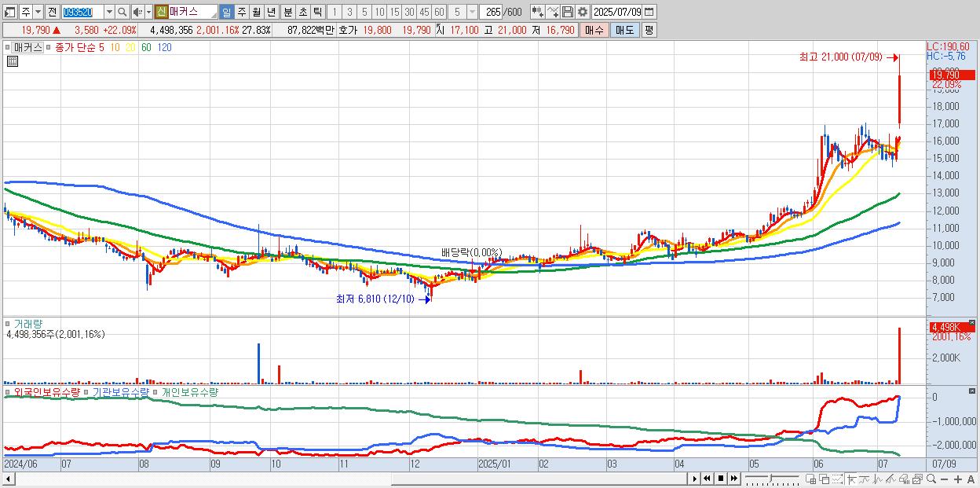Select the 30 interval button
This screenshot has height=488, width=980.
pos(409,12)
